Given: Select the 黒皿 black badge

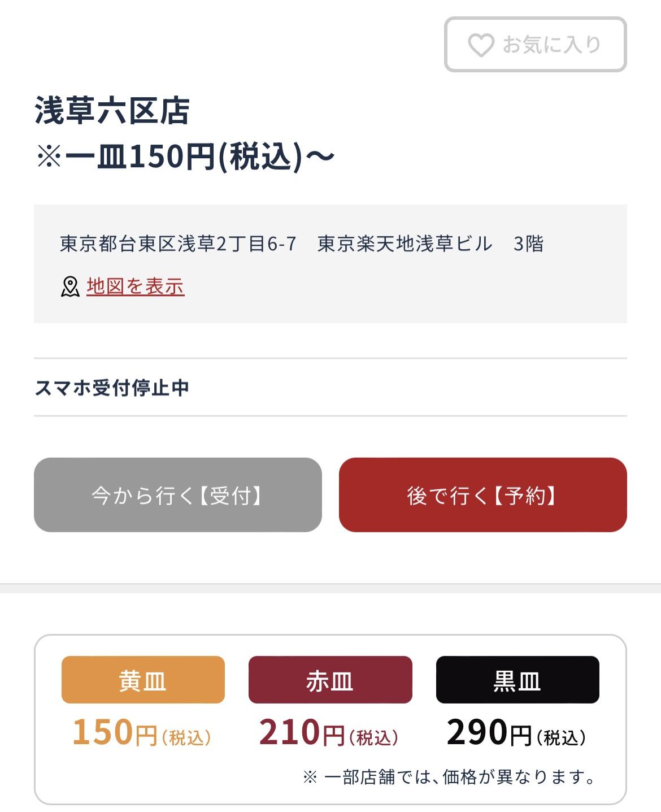Looking at the screenshot, I should tap(518, 680).
